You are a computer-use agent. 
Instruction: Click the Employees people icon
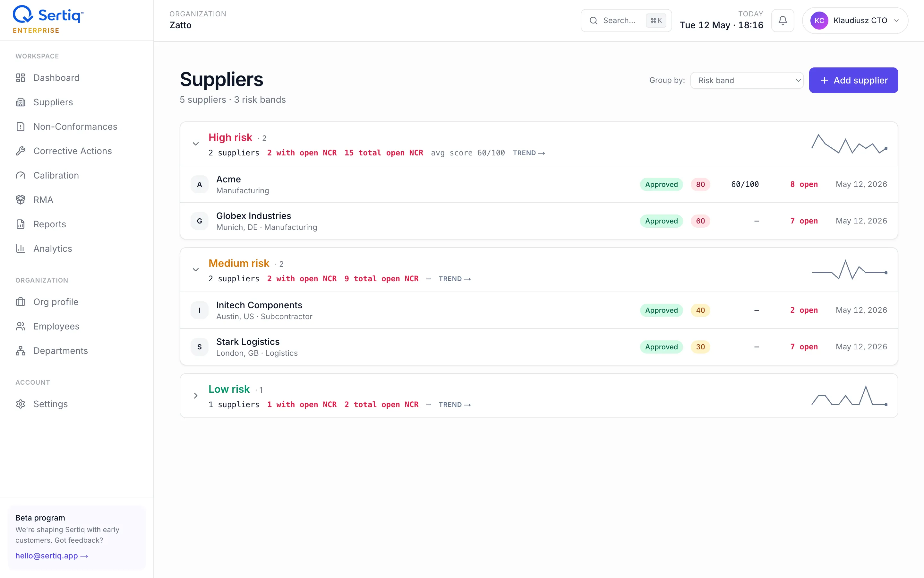21,326
